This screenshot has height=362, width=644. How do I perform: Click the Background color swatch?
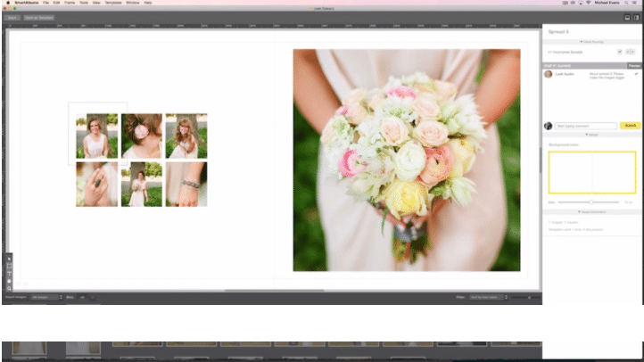tap(592, 172)
